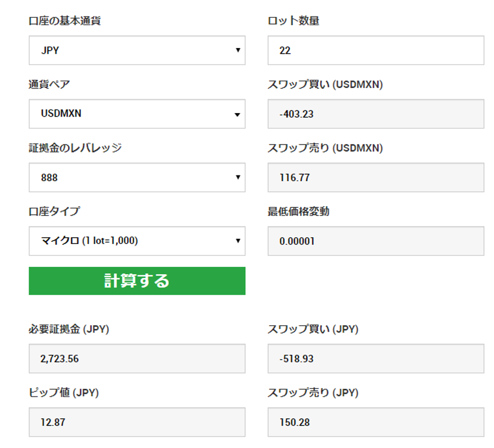The image size is (494, 448).
Task: Click the スワップ買い (USDMXN) field showing -403.23
Action: 376,114
